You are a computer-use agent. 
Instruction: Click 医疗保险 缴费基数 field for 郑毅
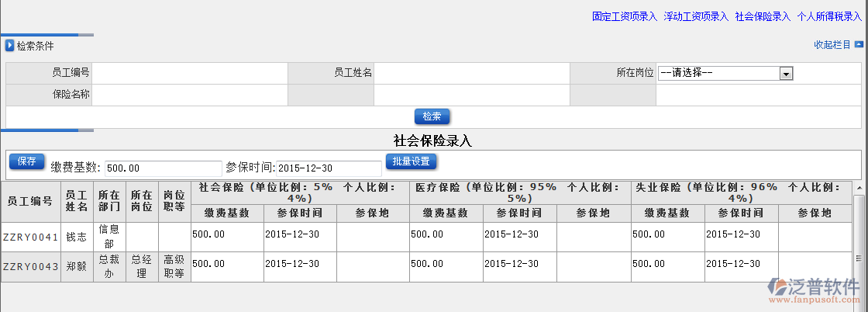446,266
